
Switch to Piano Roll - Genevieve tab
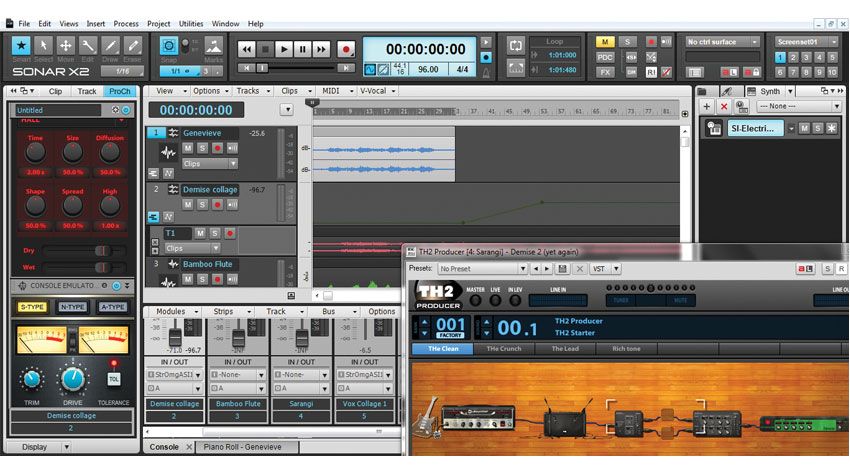coord(240,447)
